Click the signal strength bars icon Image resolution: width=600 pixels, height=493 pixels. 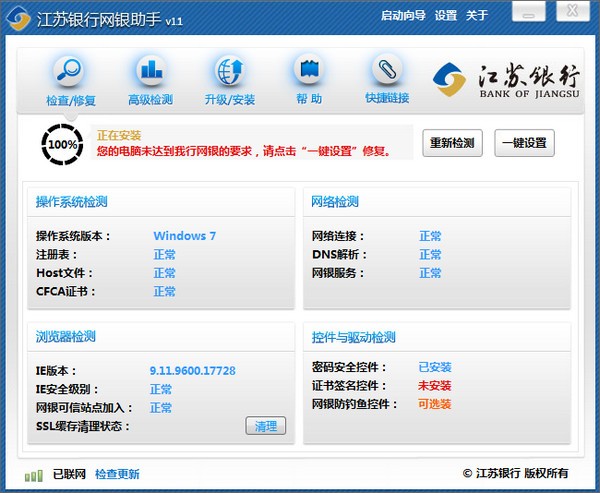(x=34, y=476)
